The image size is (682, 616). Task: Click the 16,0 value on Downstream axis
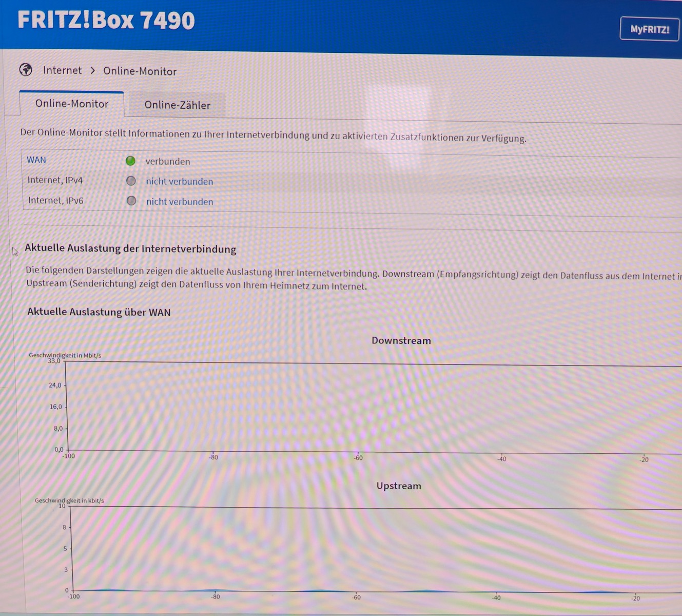click(x=55, y=407)
